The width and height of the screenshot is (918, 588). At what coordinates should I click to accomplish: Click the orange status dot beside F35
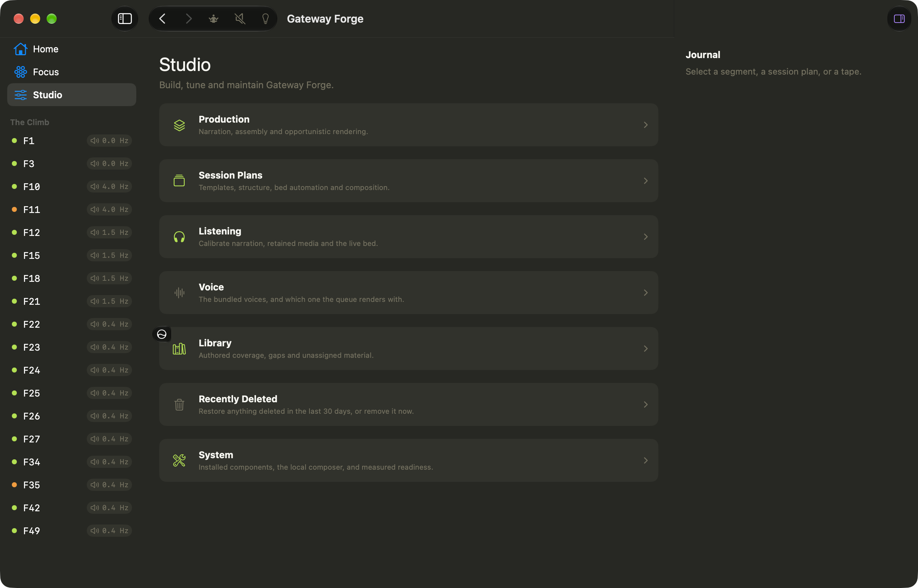14,484
